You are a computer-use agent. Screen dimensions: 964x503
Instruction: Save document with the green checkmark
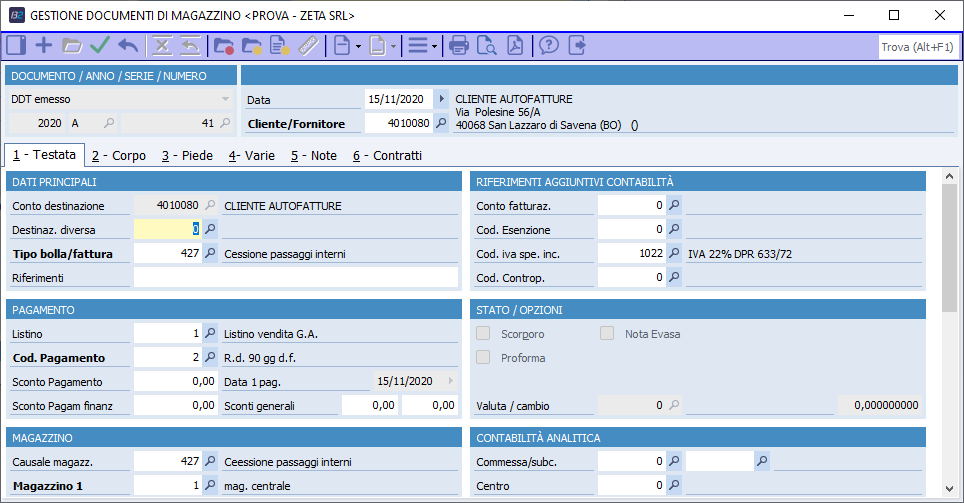[100, 45]
